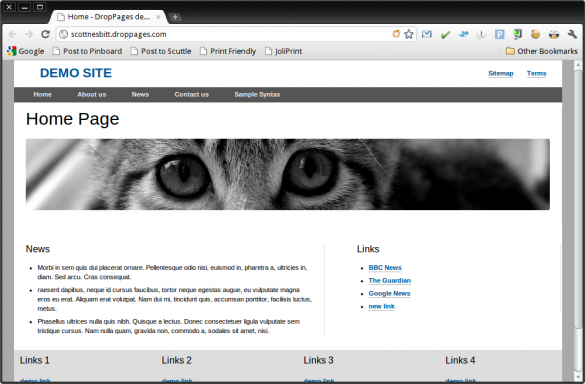Open the Sitemap link
The height and width of the screenshot is (384, 585).
point(501,74)
